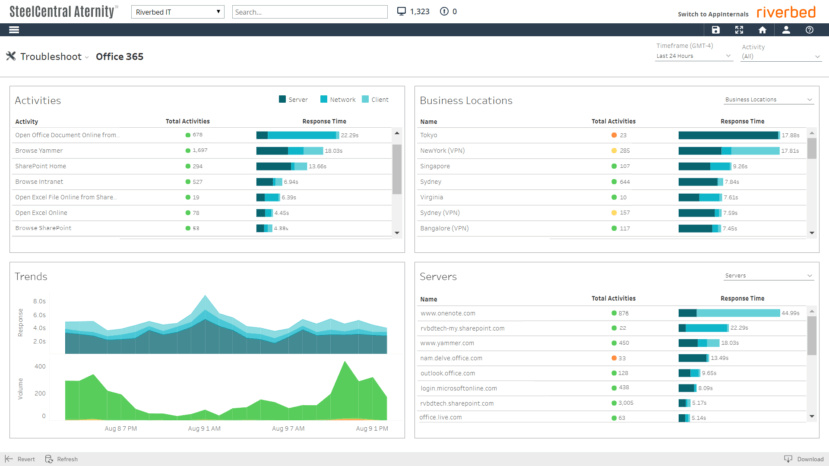Click the monitored devices count icon
The width and height of the screenshot is (829, 466).
(x=402, y=11)
